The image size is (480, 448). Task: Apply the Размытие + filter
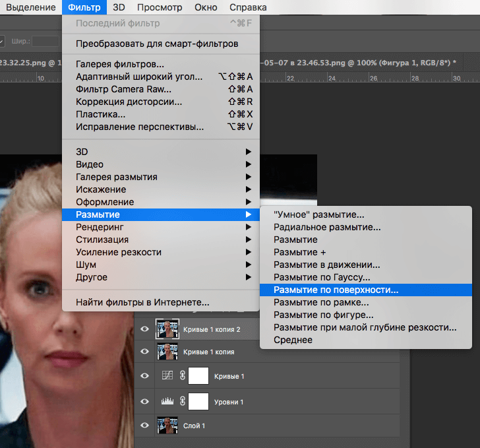366,253
